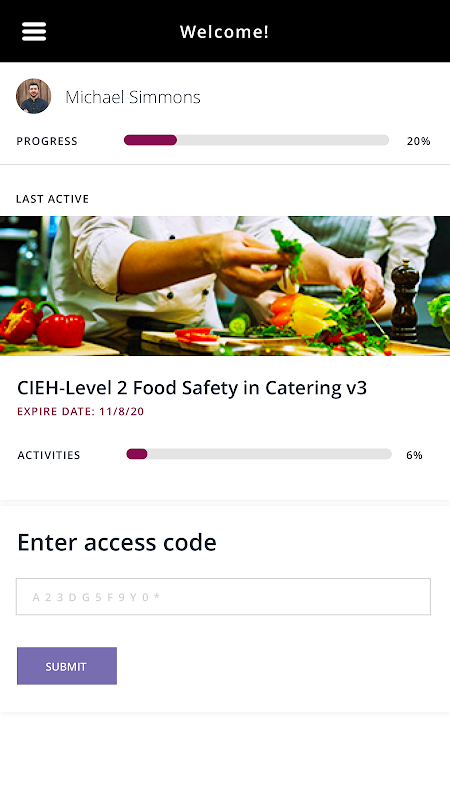
Task: Click the expire date 11/8/20 text
Action: click(x=81, y=412)
